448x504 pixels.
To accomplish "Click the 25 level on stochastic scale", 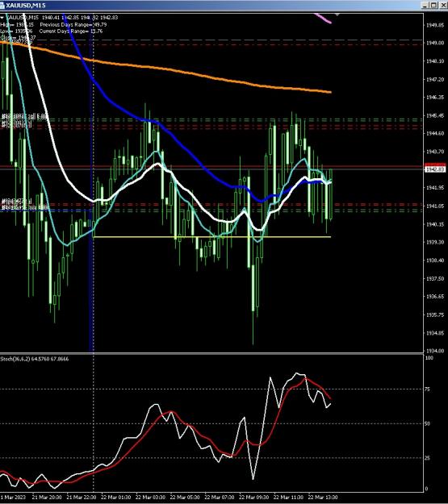I will coord(427,458).
